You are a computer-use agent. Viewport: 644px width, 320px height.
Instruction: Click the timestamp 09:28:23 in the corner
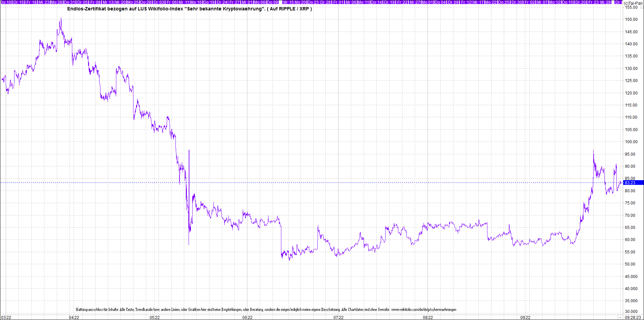click(x=633, y=317)
